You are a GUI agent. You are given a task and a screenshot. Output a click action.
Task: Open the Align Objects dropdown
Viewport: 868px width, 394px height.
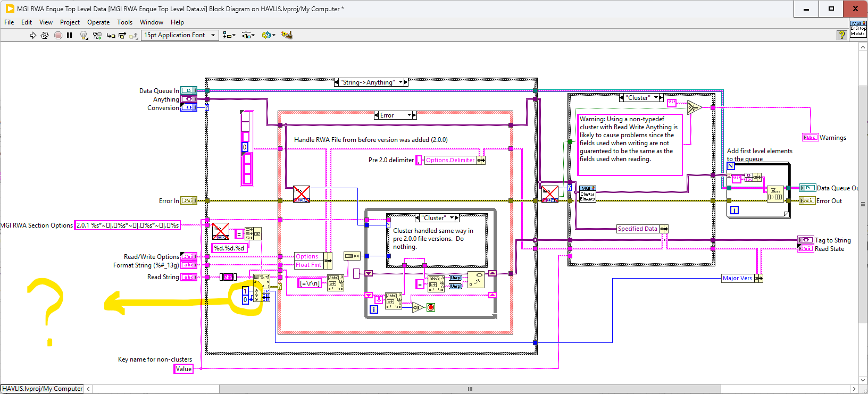[x=229, y=35]
